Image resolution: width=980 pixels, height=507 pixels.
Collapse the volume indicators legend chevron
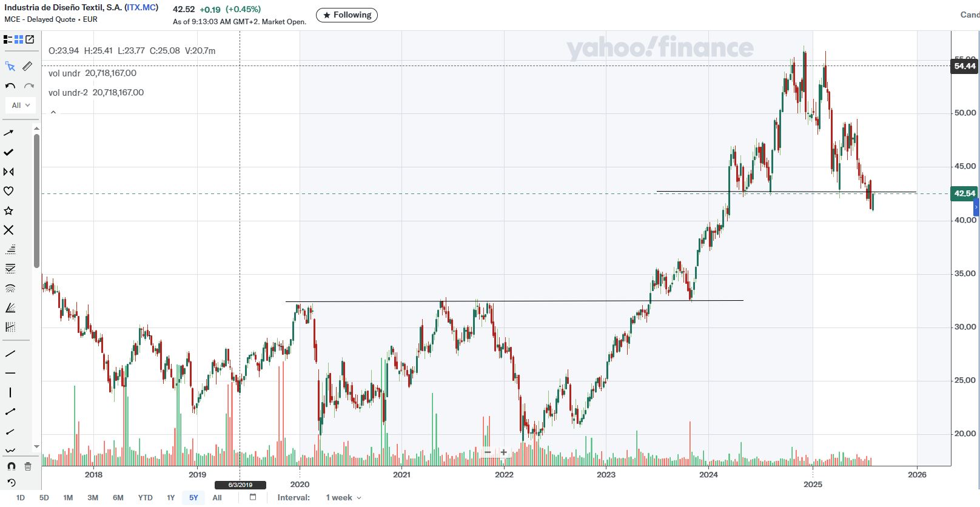point(53,112)
